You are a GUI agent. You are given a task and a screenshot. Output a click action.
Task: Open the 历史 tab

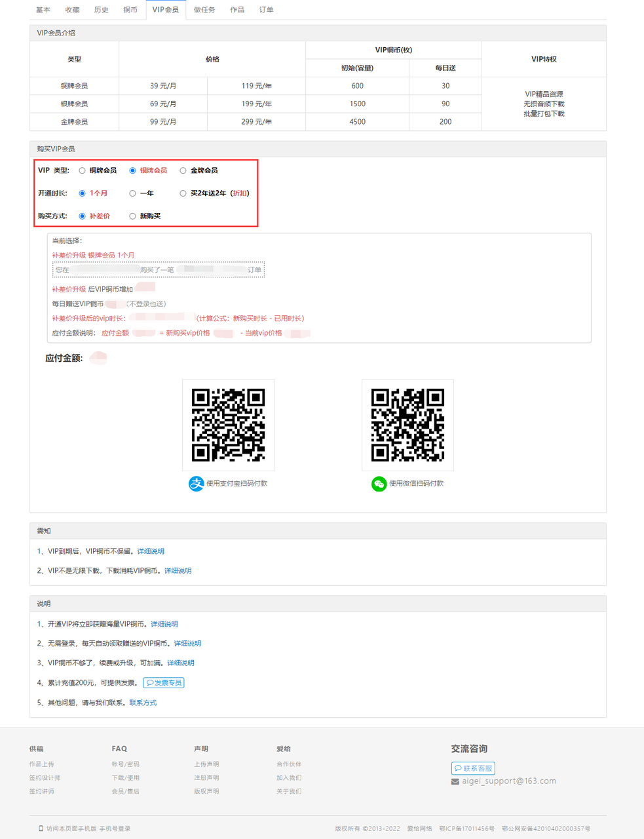pyautogui.click(x=102, y=10)
